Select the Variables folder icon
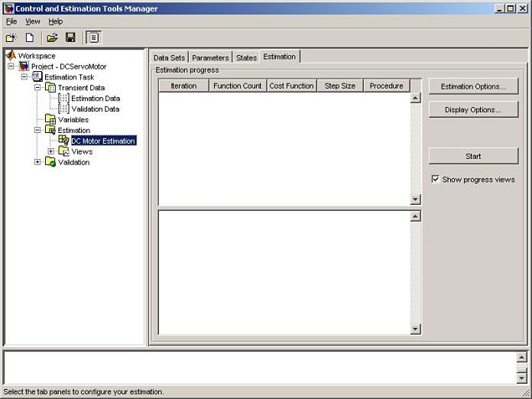The image size is (532, 399). [50, 120]
